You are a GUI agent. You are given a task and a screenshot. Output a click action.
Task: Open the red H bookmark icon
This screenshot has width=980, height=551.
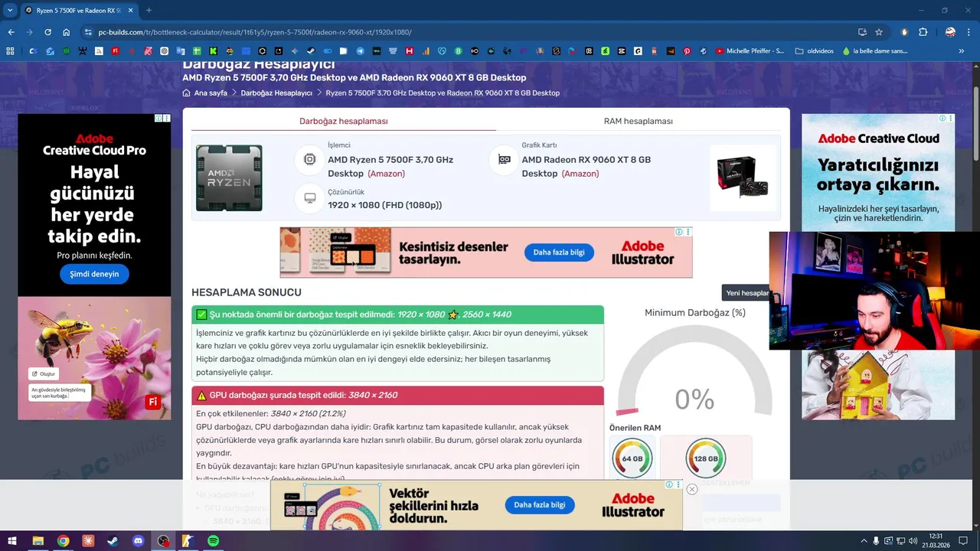410,51
